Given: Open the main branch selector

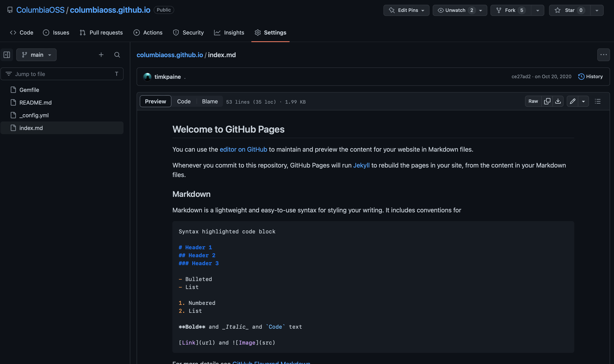Looking at the screenshot, I should [x=36, y=55].
